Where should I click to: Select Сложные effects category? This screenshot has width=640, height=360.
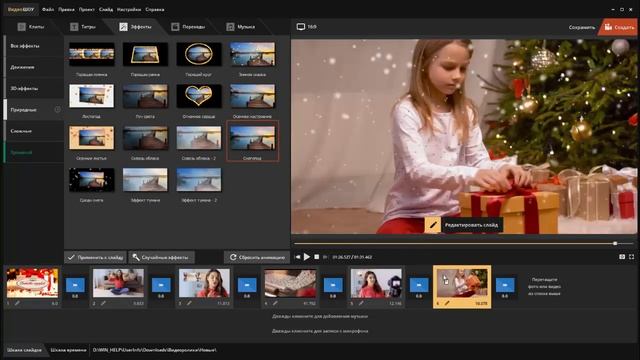pyautogui.click(x=34, y=131)
